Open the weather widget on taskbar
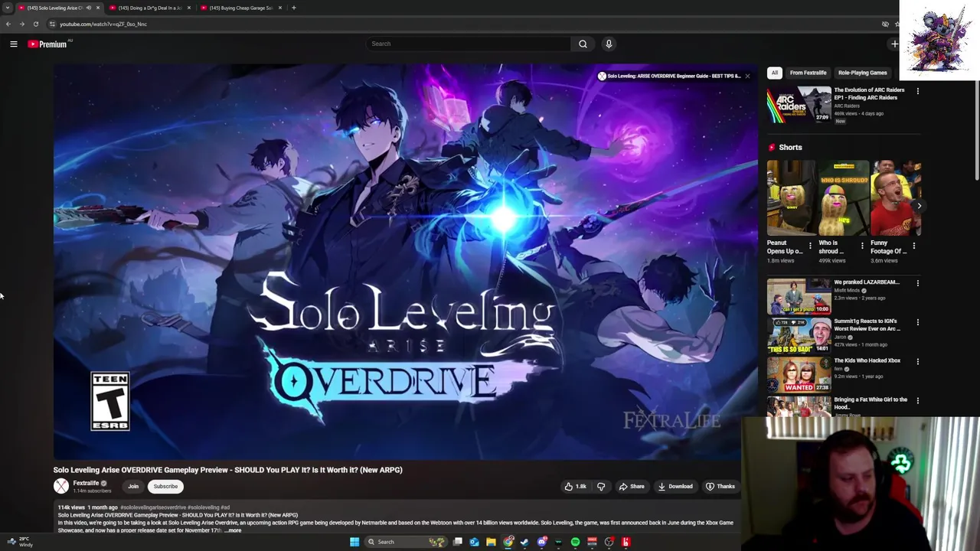 point(19,542)
